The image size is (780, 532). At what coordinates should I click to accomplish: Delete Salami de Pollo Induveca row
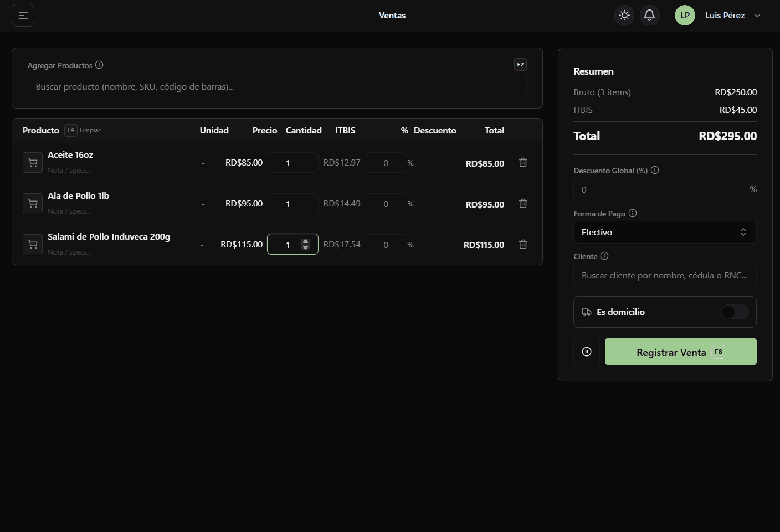(522, 245)
